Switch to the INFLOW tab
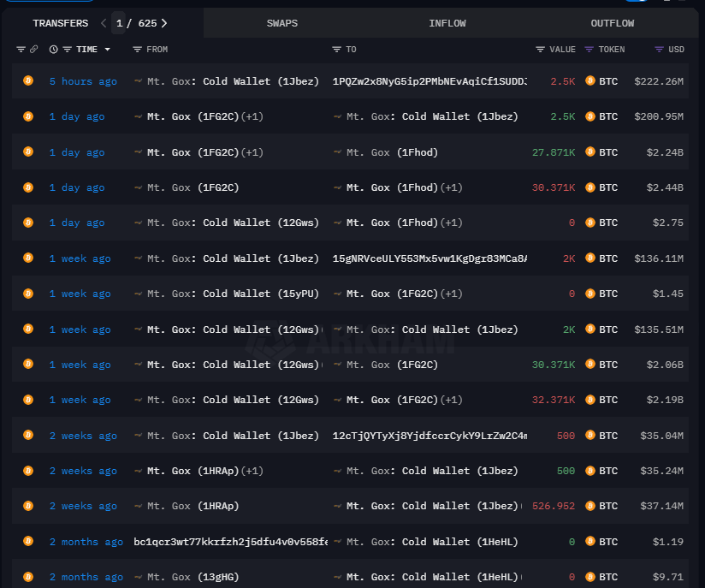This screenshot has height=588, width=705. [x=447, y=23]
